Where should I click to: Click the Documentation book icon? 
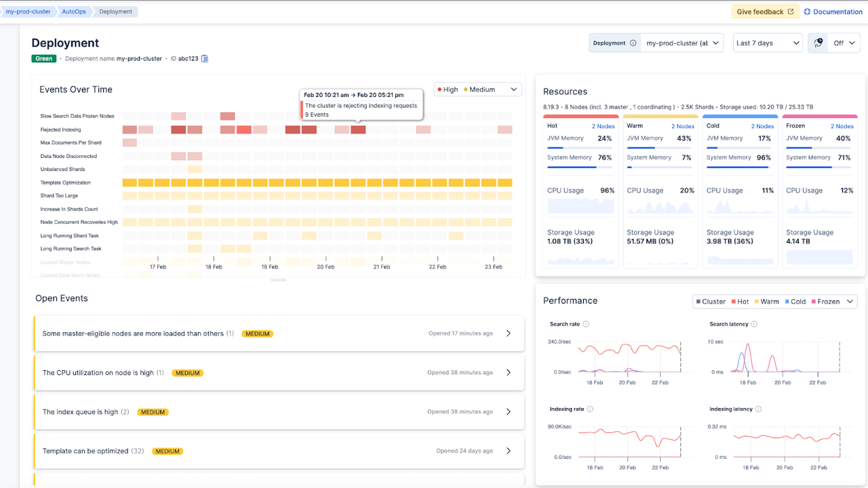808,12
